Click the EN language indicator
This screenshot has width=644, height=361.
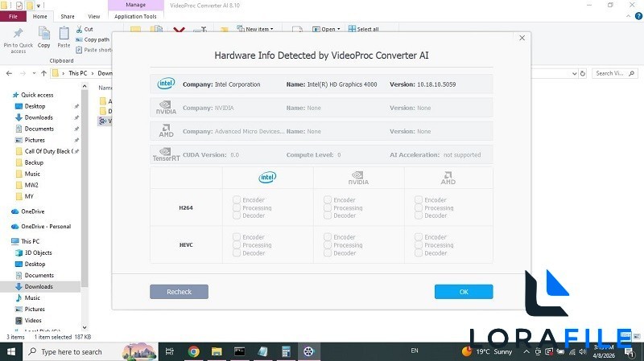pos(415,351)
